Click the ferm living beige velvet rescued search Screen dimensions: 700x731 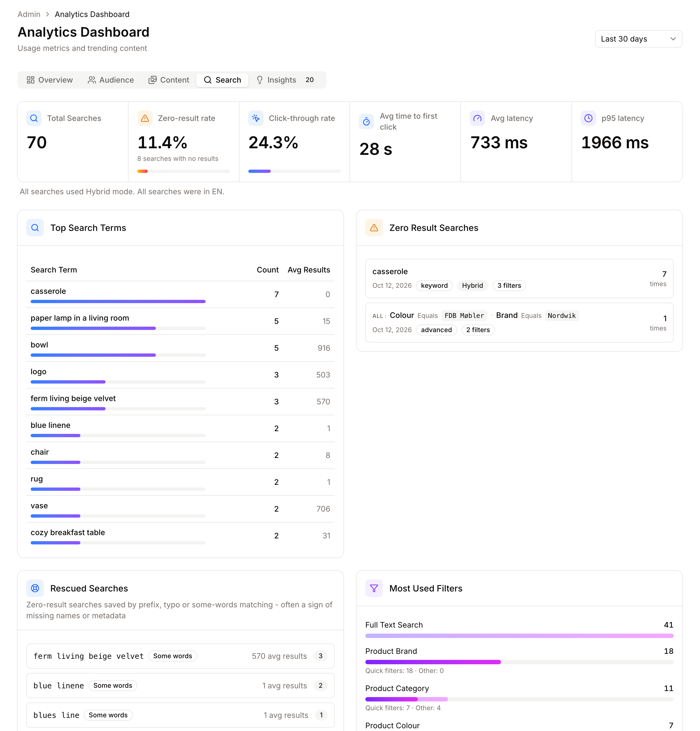click(180, 656)
